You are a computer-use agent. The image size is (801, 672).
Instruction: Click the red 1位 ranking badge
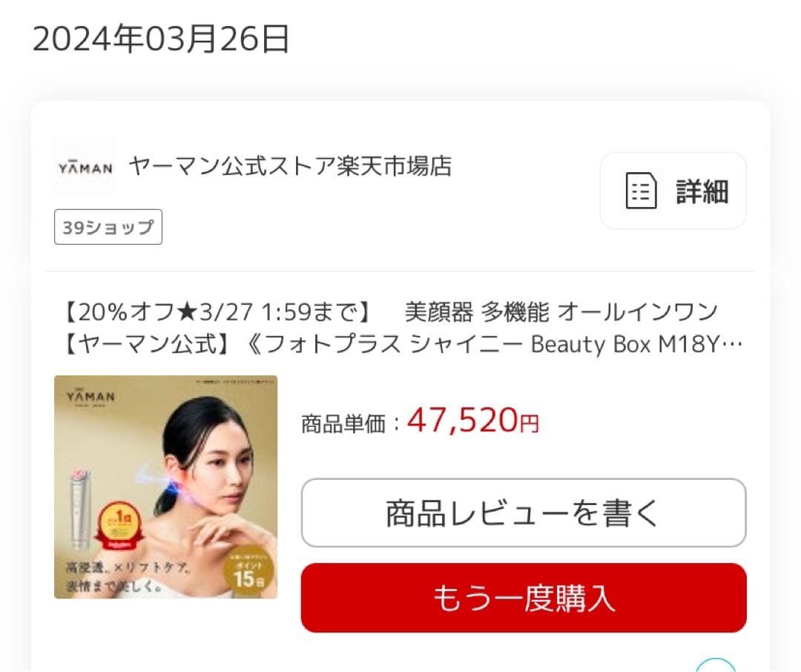coord(119,525)
